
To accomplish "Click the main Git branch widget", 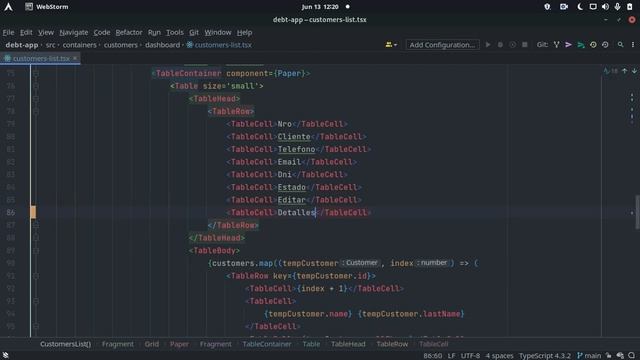I will (x=589, y=356).
